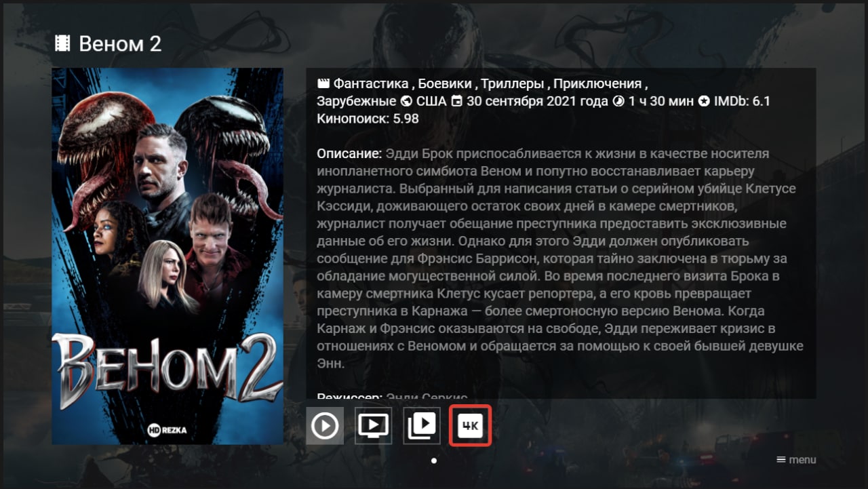The width and height of the screenshot is (868, 489).
Task: Open the Триллеры genre link
Action: pyautogui.click(x=513, y=84)
